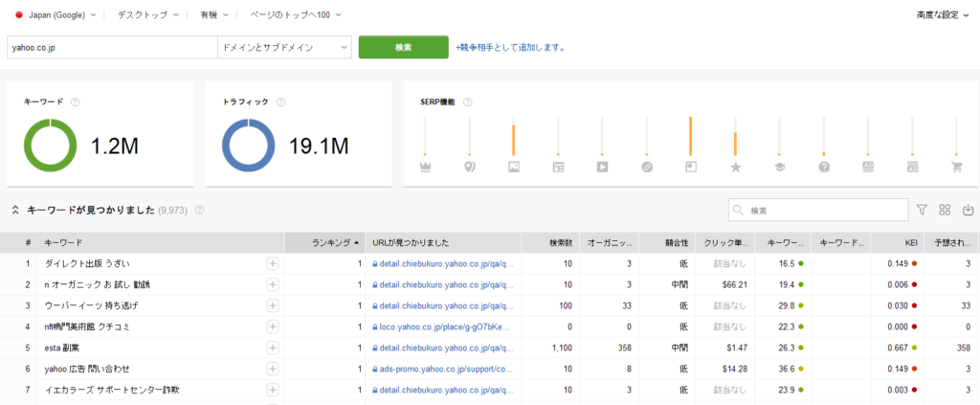Click the video play SERP feature icon
The image size is (980, 405).
point(603,167)
